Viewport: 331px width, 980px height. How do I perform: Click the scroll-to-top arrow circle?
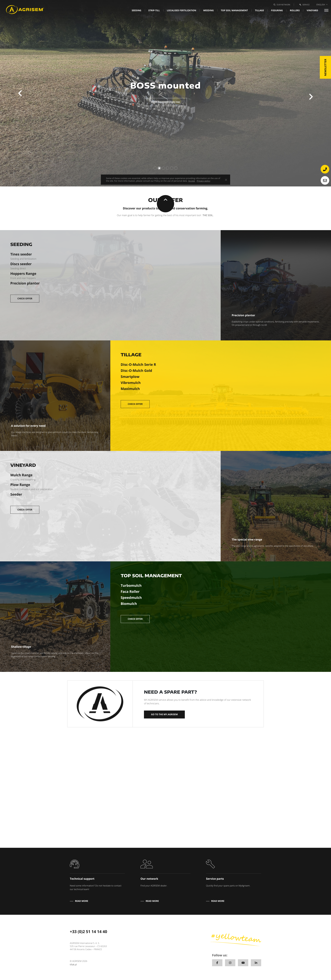pyautogui.click(x=165, y=204)
